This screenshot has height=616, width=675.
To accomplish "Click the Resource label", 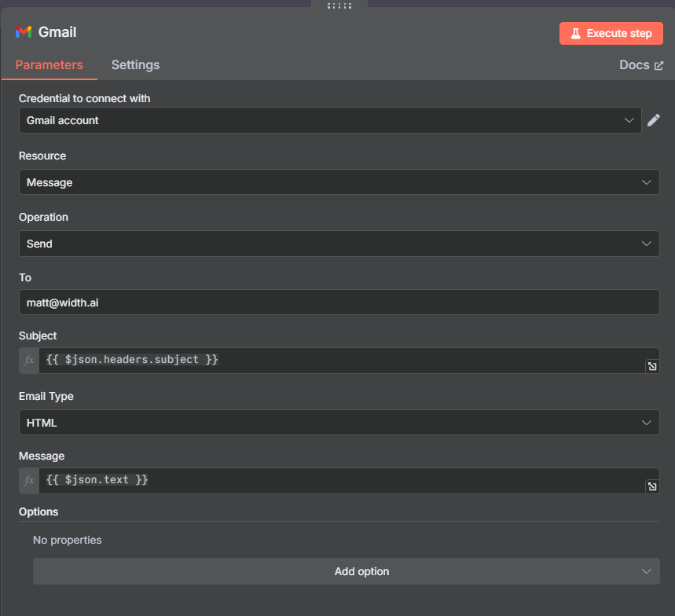I will click(42, 156).
